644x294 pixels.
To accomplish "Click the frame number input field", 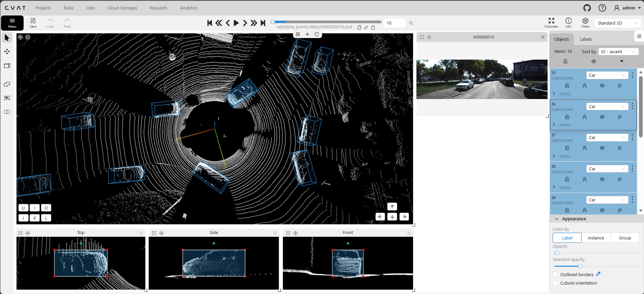I will [394, 23].
